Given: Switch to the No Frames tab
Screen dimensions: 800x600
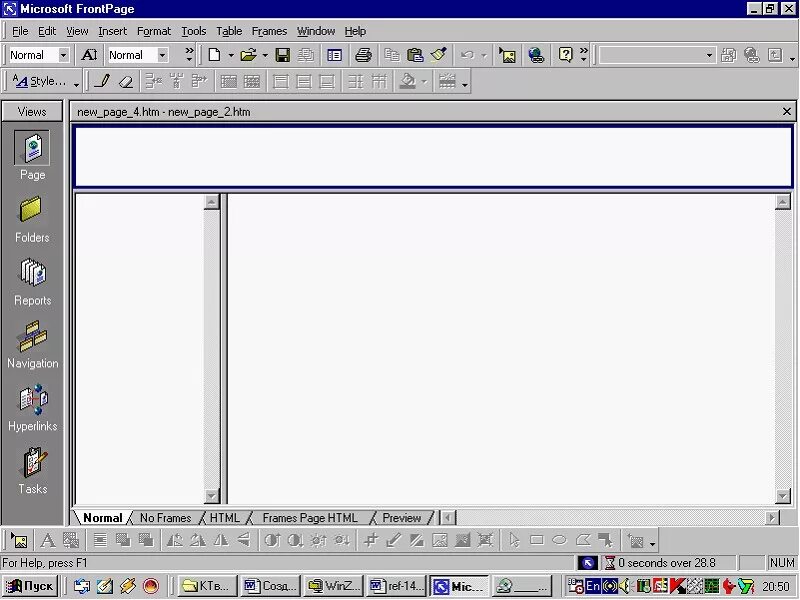Looking at the screenshot, I should (165, 518).
